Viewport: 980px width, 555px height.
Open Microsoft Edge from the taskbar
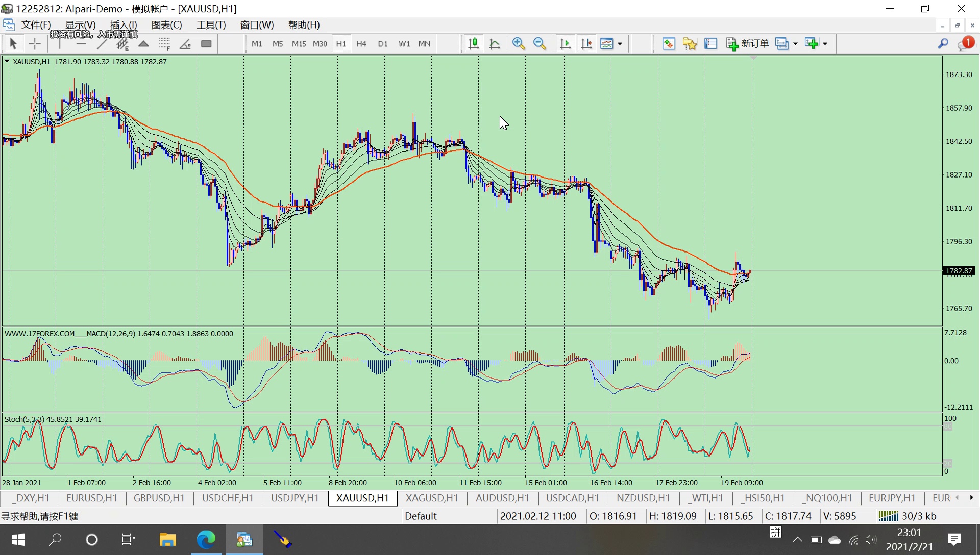point(206,540)
